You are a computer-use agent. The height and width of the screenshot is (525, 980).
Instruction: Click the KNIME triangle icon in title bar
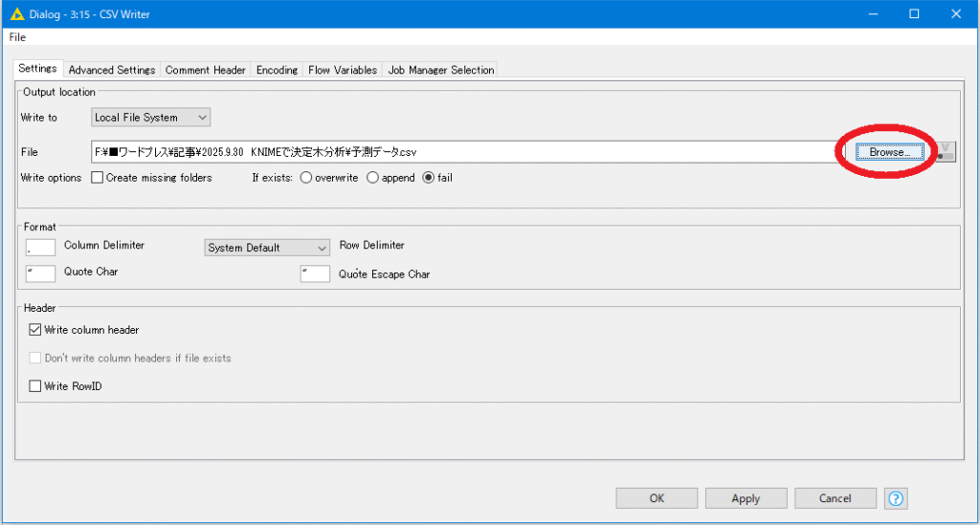click(16, 13)
